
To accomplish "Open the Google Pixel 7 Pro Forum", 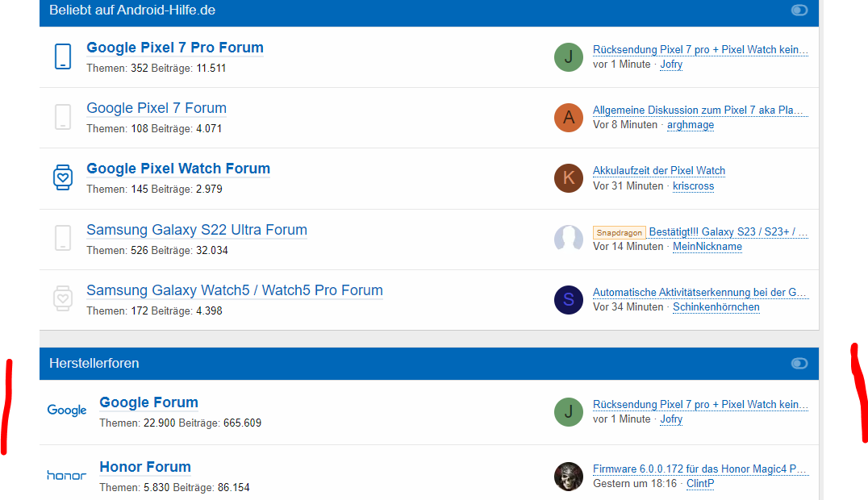I will 175,48.
